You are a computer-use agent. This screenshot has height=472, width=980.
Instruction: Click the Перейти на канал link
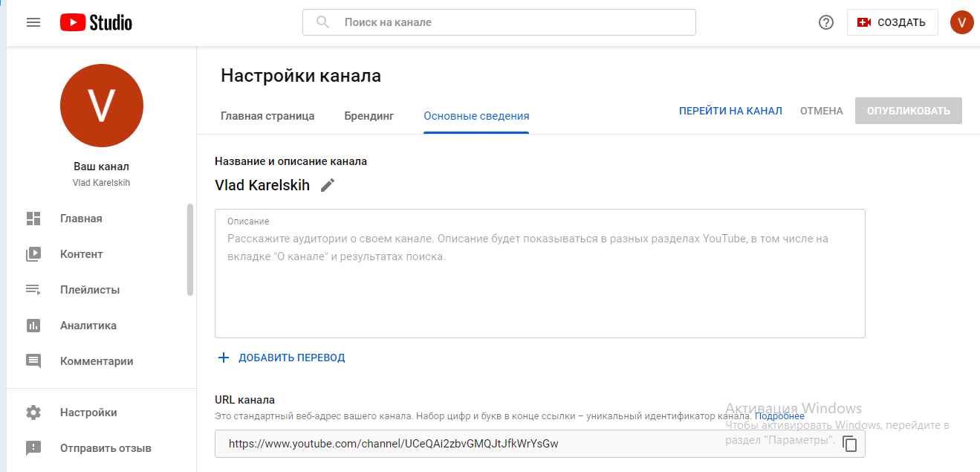[x=730, y=111]
